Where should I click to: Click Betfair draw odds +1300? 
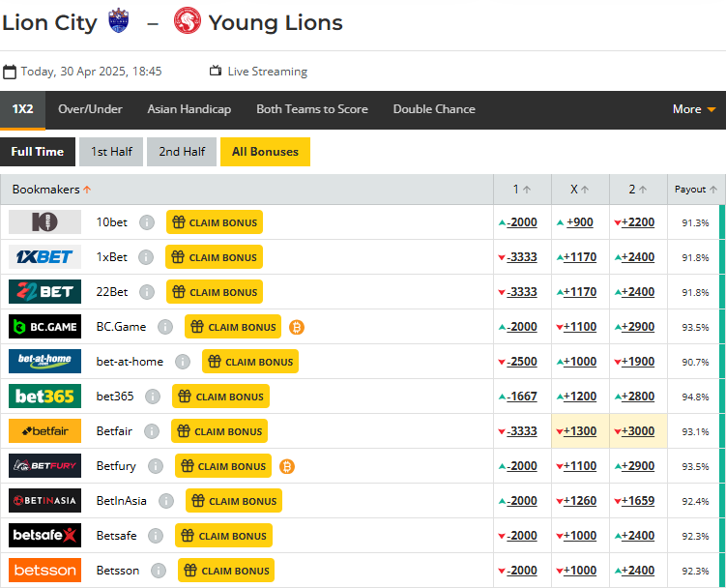580,431
